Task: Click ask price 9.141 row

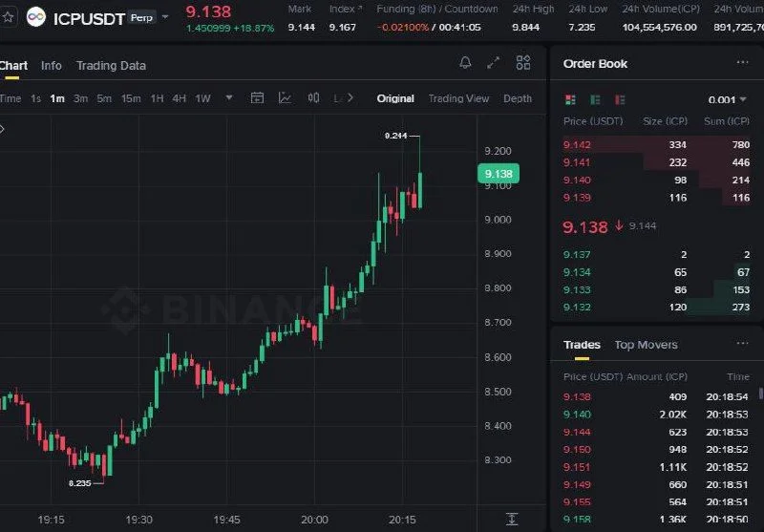Action: tap(656, 162)
